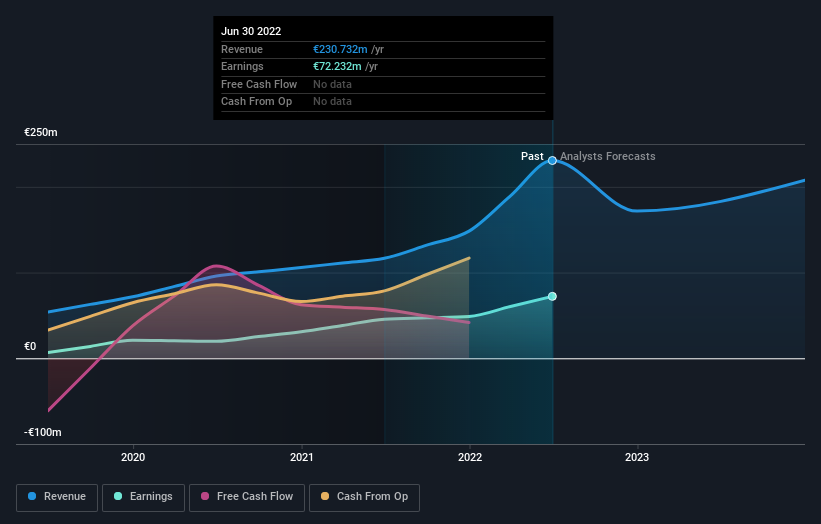The width and height of the screenshot is (821, 524).
Task: Click the €230.732m revenue value in tooltip
Action: point(340,49)
